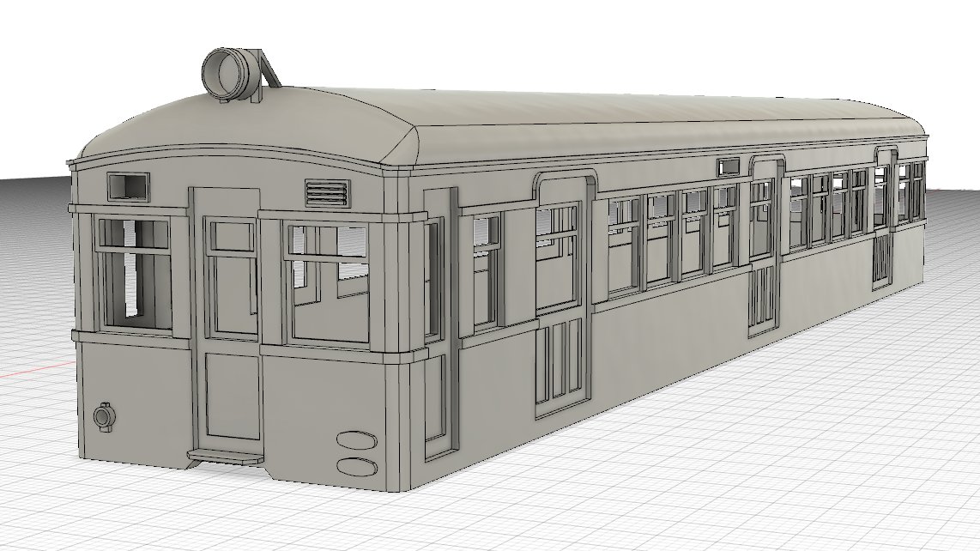Select the small round tail lamp at lower-left front

coord(103,415)
